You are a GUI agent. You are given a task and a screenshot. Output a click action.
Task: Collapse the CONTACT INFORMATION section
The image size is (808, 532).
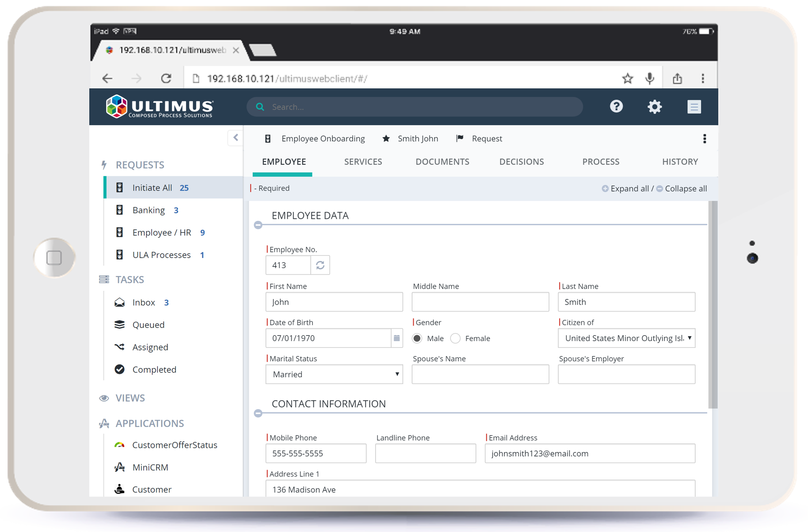click(258, 413)
